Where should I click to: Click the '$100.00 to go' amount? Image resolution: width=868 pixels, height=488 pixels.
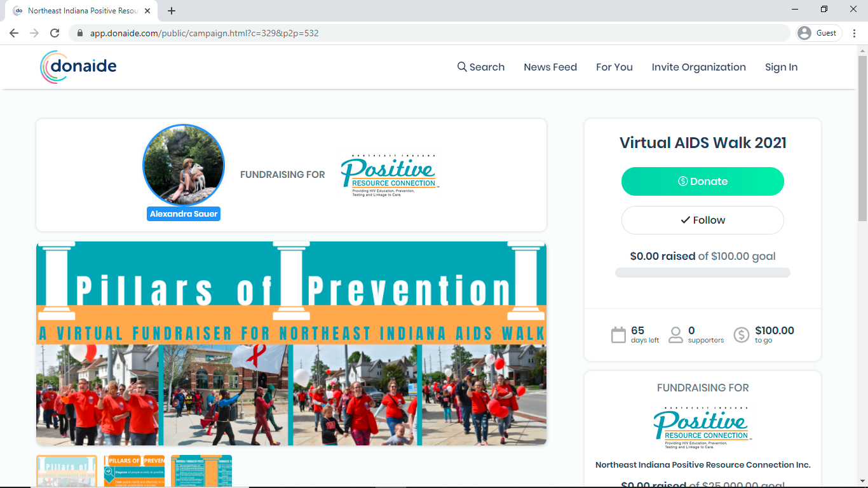(775, 335)
